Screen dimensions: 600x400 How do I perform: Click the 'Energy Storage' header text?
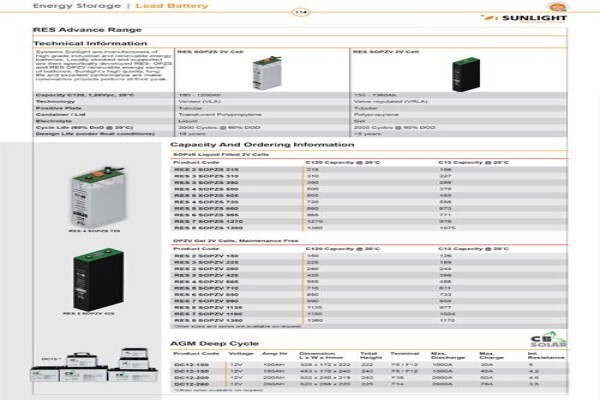77,6
